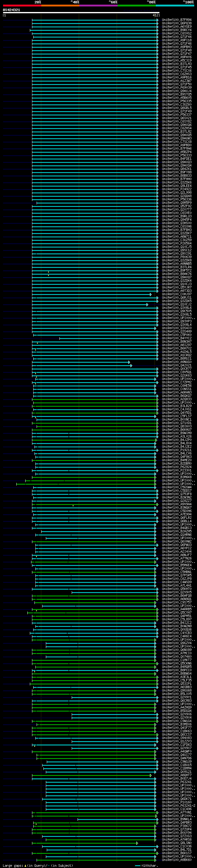The image size is (197, 868).
Task: Select label UniRef100_C7SCX6
Action: pos(177,71)
